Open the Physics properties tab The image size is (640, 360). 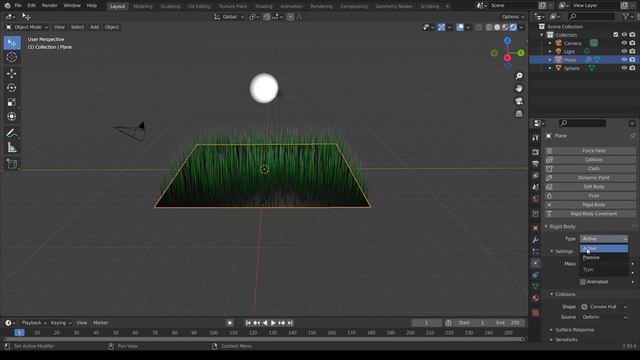pyautogui.click(x=536, y=263)
